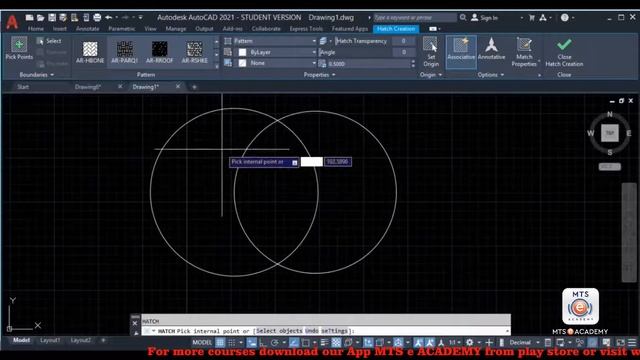Click the hatch scale spinner arrows
This screenshot has height=360, width=640.
[413, 64]
